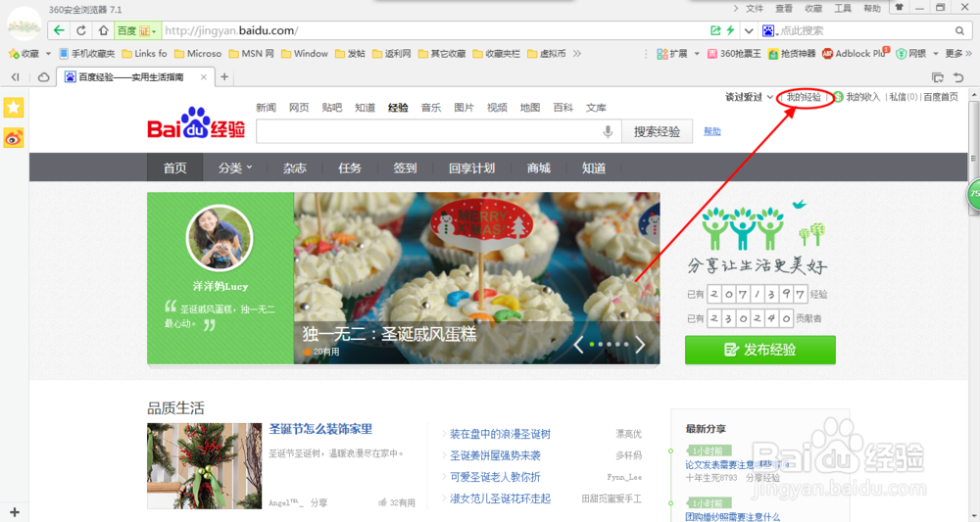Open the 帮助 menu in title bar
The width and height of the screenshot is (980, 522).
pos(872,8)
